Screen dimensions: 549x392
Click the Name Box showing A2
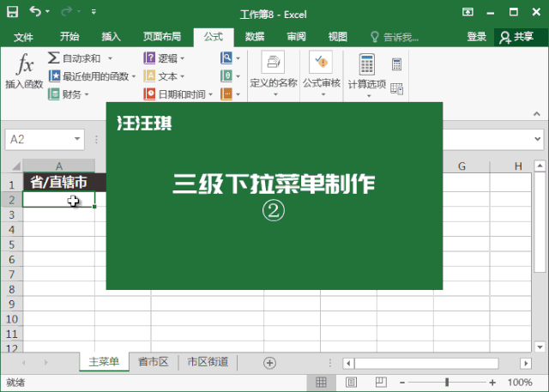coord(39,139)
